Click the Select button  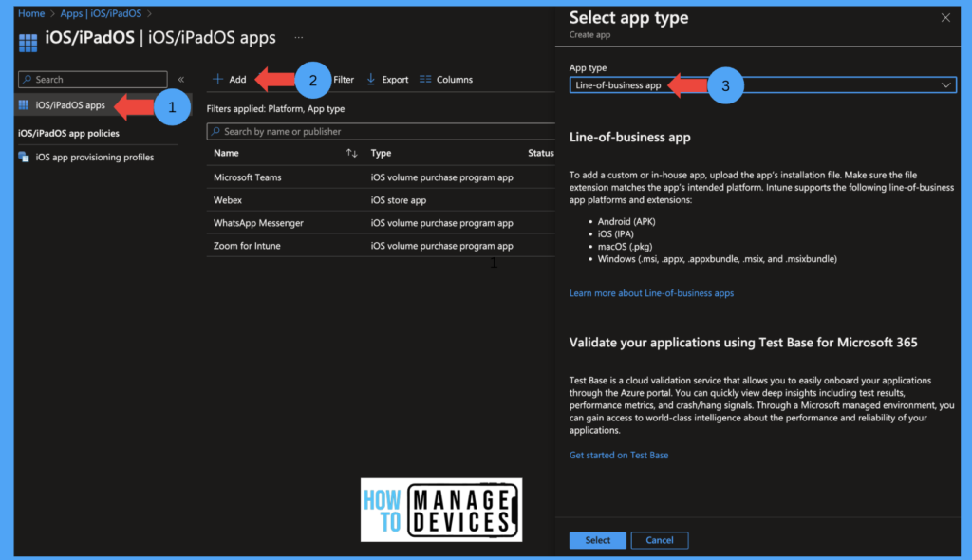(x=598, y=540)
